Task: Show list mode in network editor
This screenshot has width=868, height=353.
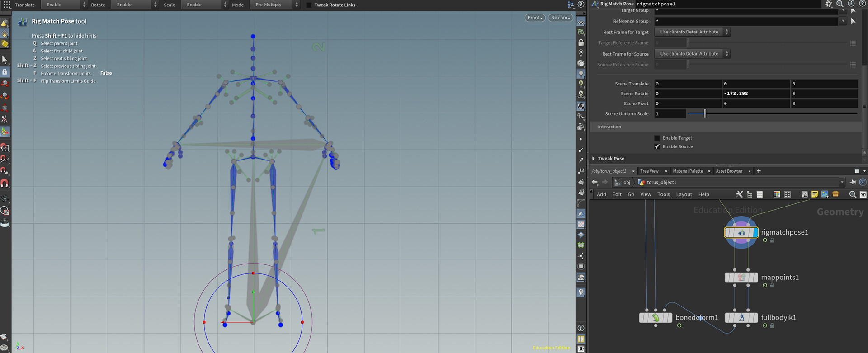Action: click(760, 194)
